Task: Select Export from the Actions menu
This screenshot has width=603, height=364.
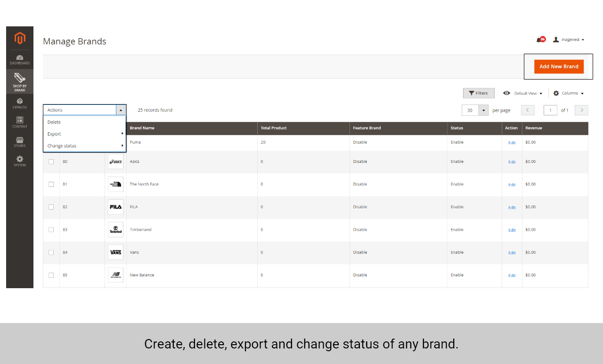Action: (54, 134)
